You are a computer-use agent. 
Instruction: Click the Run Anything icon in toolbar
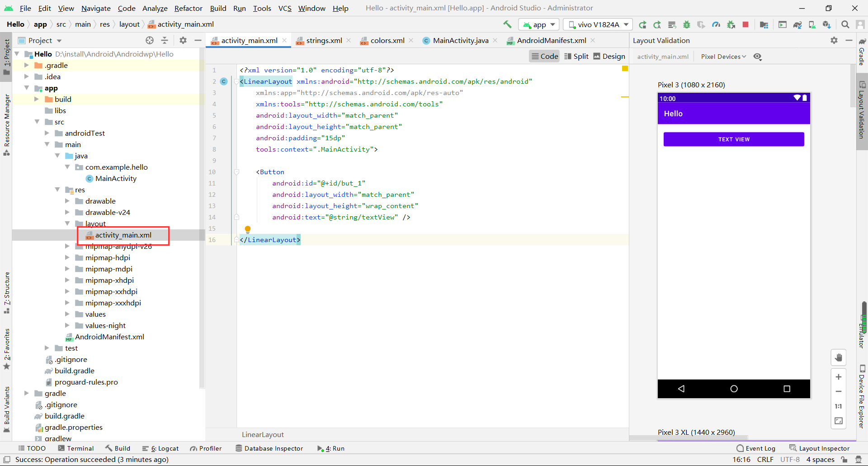click(x=783, y=24)
